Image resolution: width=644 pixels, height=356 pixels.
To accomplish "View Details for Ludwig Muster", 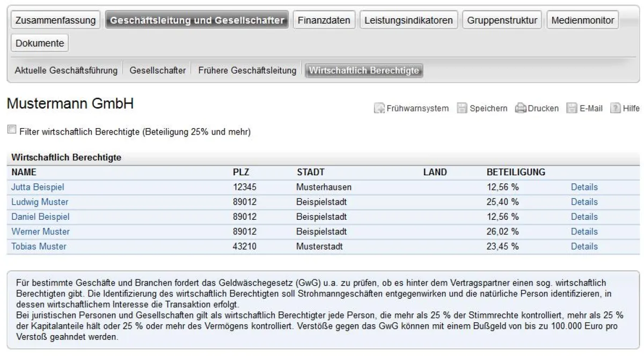I will tap(584, 202).
